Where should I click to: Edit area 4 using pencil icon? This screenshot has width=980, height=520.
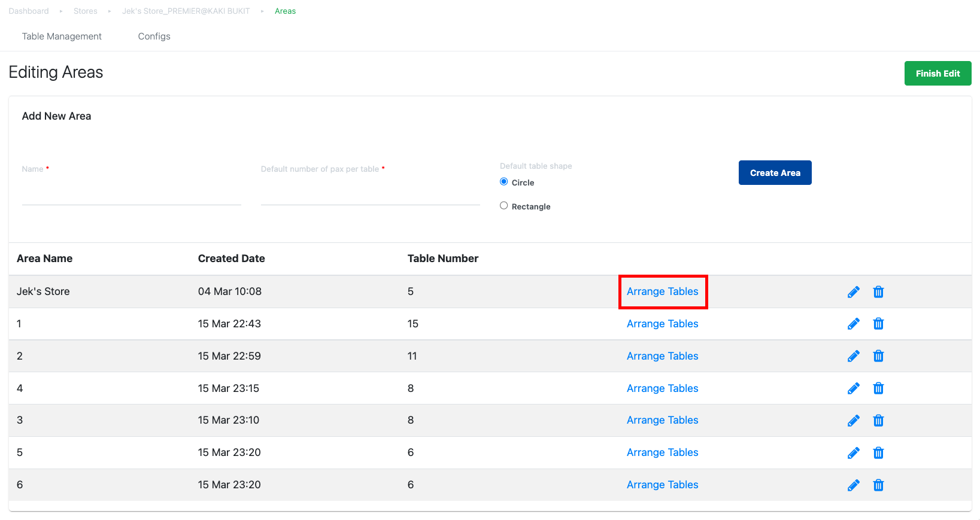point(854,388)
